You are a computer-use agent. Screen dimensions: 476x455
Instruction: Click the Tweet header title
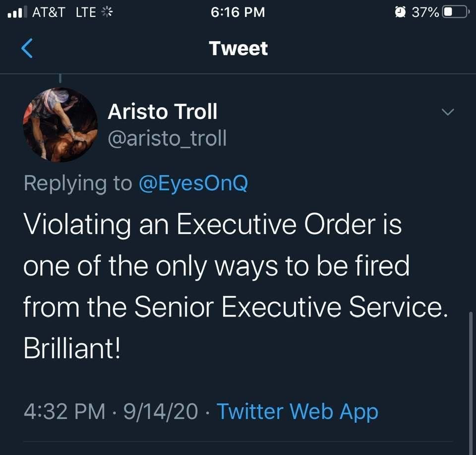[x=238, y=49]
